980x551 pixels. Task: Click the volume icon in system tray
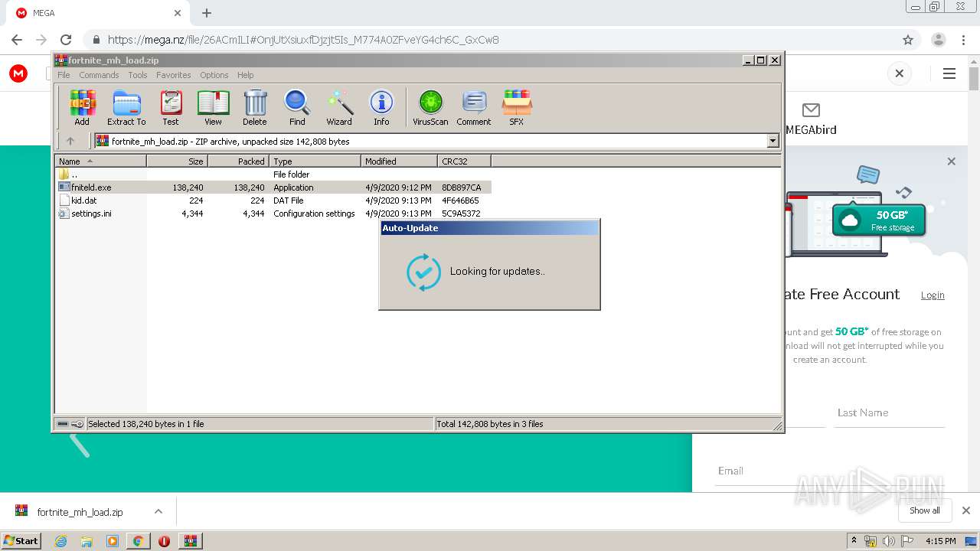pyautogui.click(x=888, y=541)
